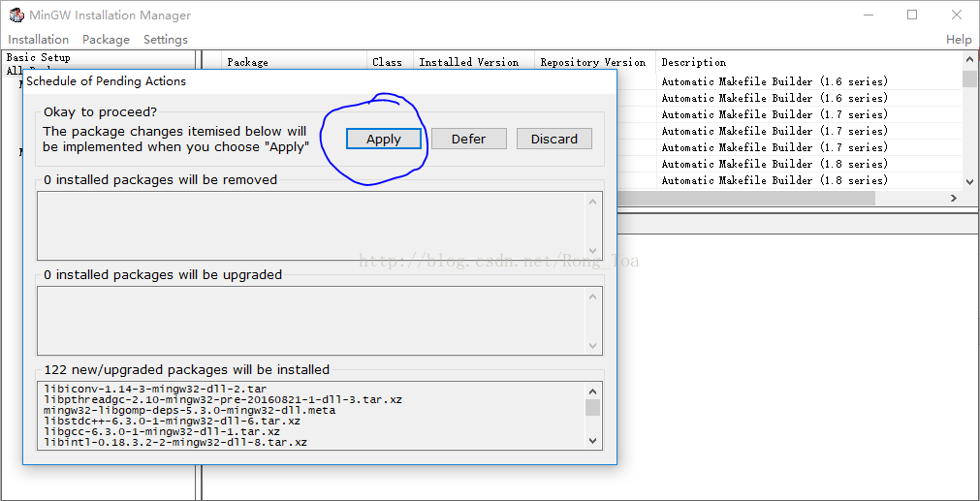Select libgcc-6.3.0-1-mingw32-dll-1.tar.xz entry
The image size is (980, 501).
[161, 431]
